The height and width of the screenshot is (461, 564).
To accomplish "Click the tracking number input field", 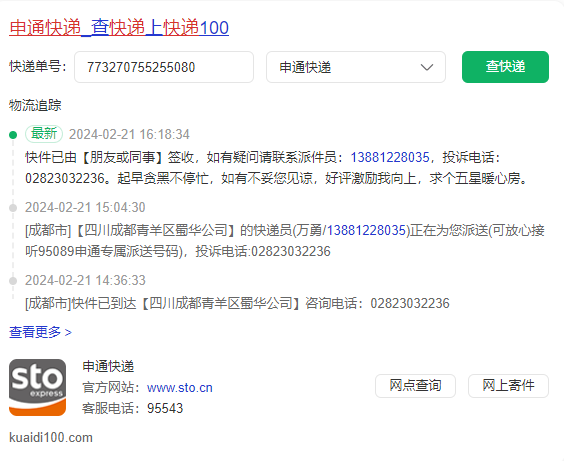I will click(164, 67).
